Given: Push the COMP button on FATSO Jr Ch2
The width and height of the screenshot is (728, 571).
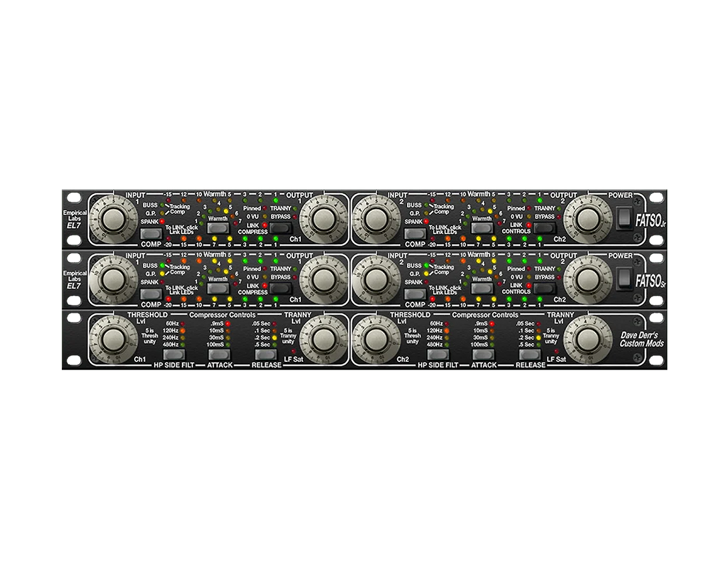Looking at the screenshot, I should point(415,233).
